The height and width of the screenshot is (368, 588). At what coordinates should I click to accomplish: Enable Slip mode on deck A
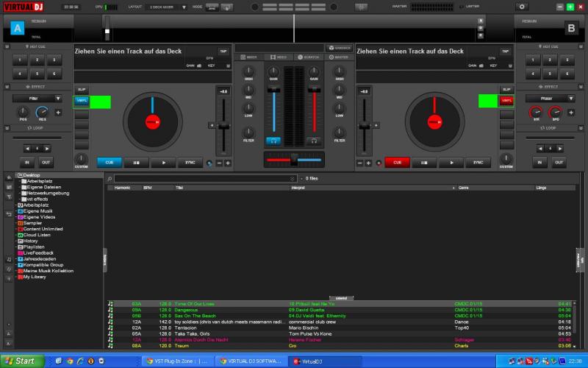[x=82, y=90]
